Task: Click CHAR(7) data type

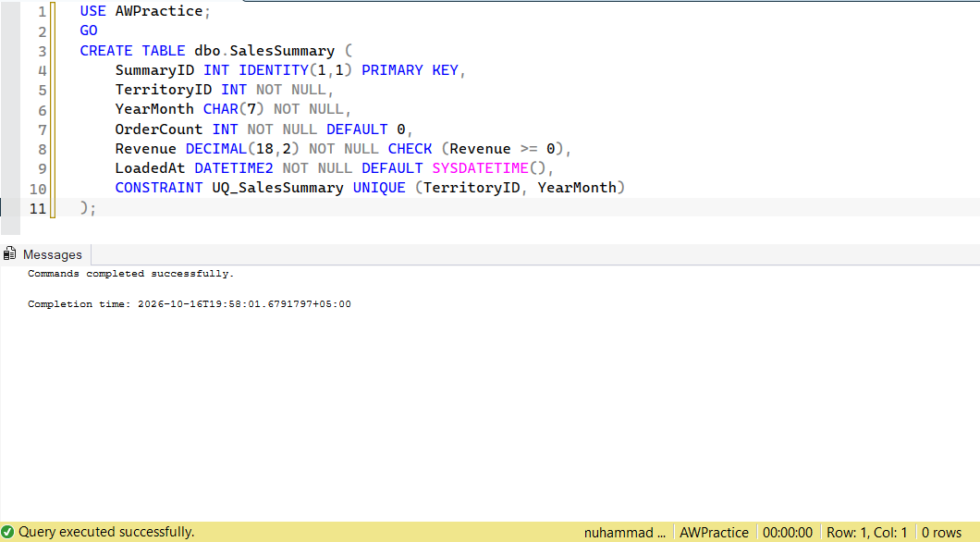Action: click(234, 109)
